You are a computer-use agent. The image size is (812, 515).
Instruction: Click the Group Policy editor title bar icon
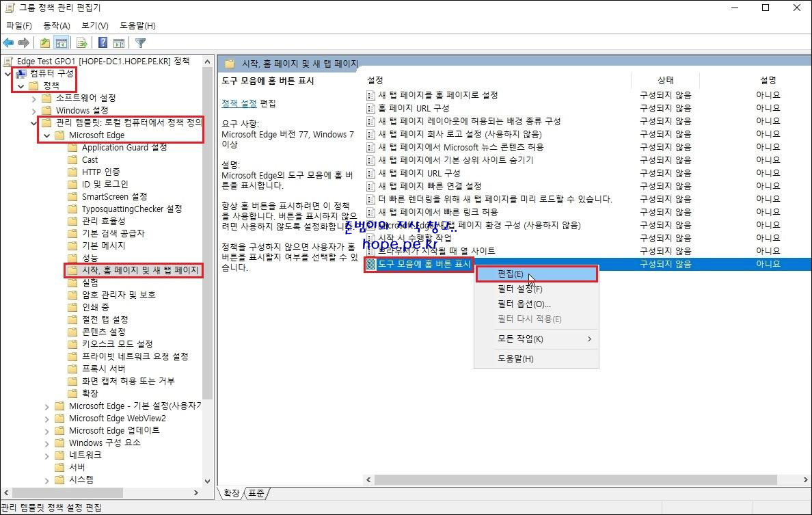9,8
